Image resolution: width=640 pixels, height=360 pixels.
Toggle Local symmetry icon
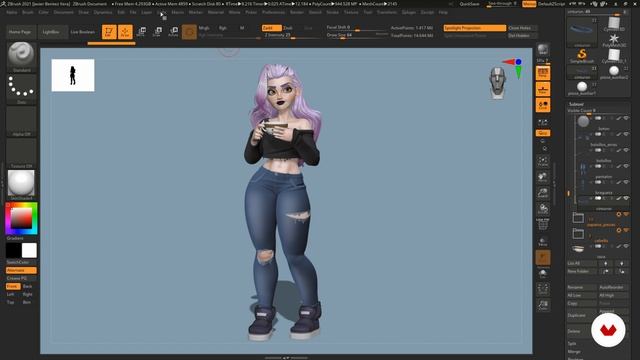542,105
